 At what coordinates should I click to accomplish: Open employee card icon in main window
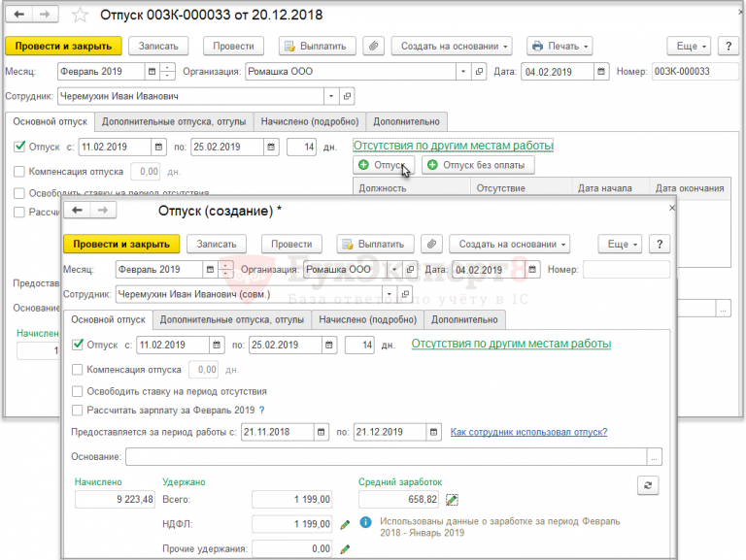[347, 96]
